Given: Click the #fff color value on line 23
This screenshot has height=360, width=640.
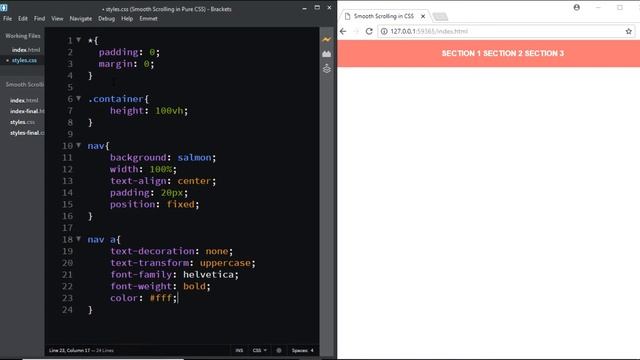Looking at the screenshot, I should 161,298.
